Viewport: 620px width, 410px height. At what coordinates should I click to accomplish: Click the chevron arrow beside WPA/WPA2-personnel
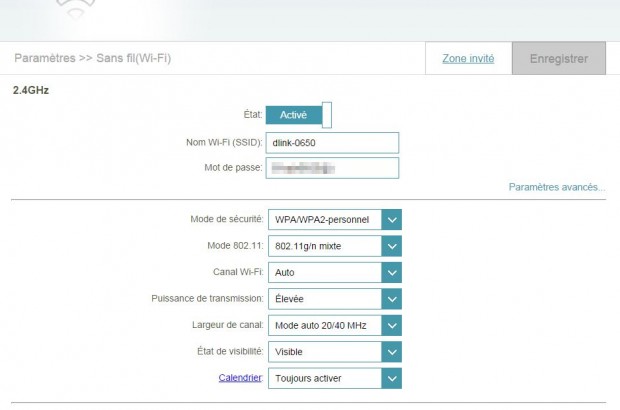(x=392, y=220)
